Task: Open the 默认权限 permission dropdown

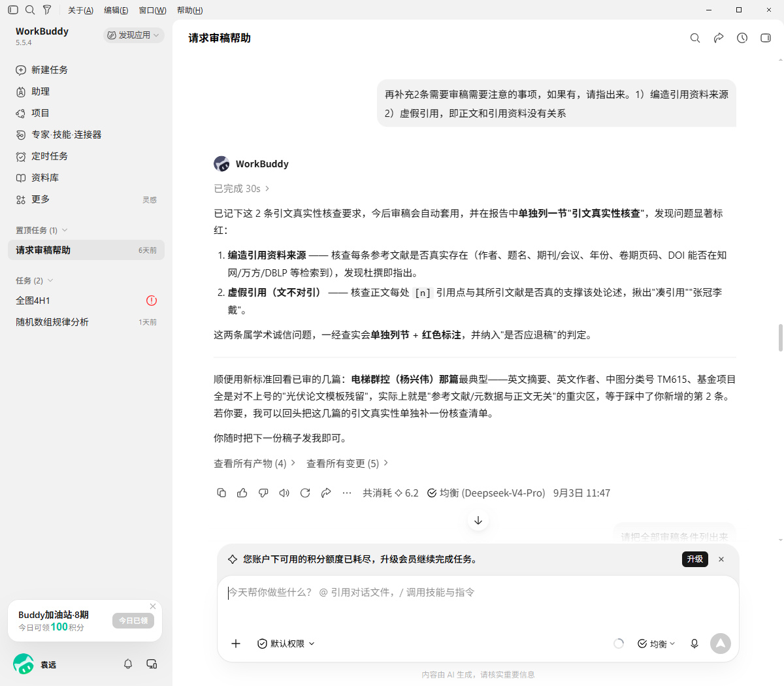Action: pos(286,644)
